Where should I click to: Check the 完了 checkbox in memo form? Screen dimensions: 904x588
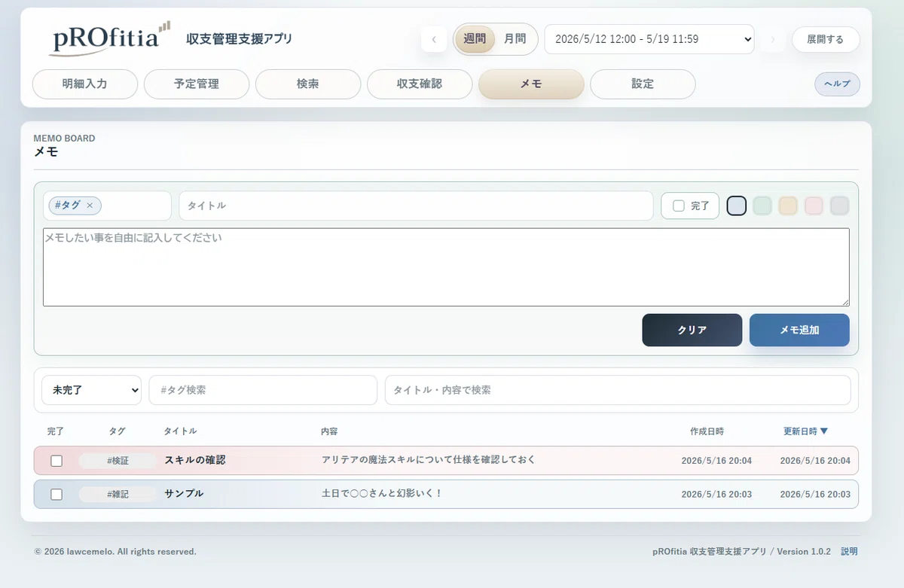click(x=679, y=206)
